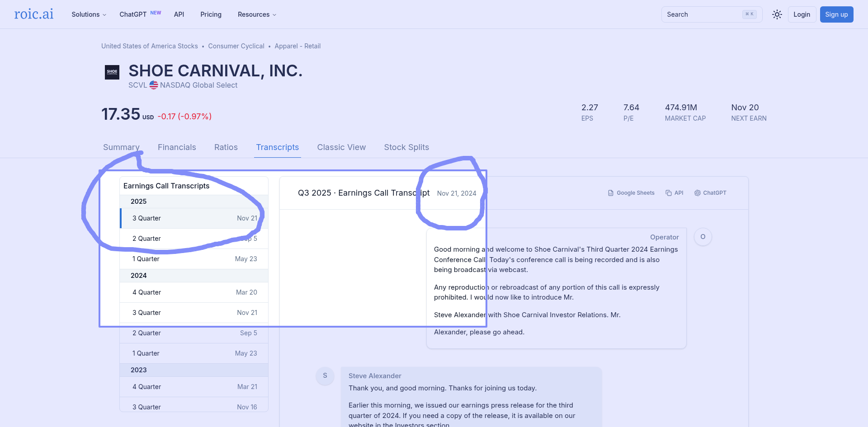Select 2025 1 Quarter May 23 transcript

(x=194, y=259)
